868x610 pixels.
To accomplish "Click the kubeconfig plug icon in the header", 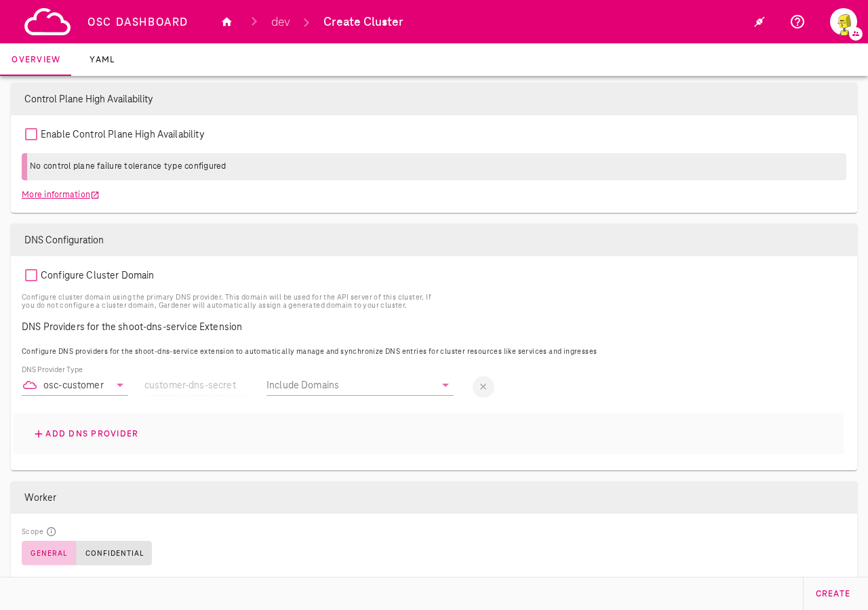I will tap(759, 20).
